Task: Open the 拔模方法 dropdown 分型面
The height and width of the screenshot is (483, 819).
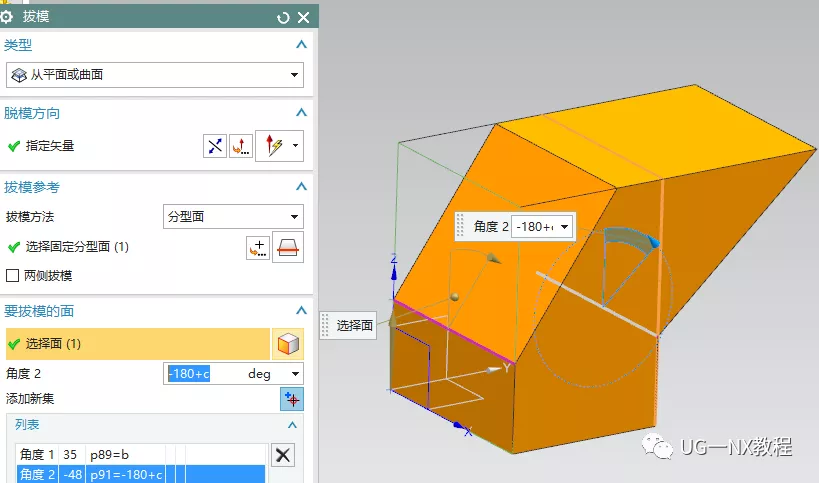Action: (232, 216)
